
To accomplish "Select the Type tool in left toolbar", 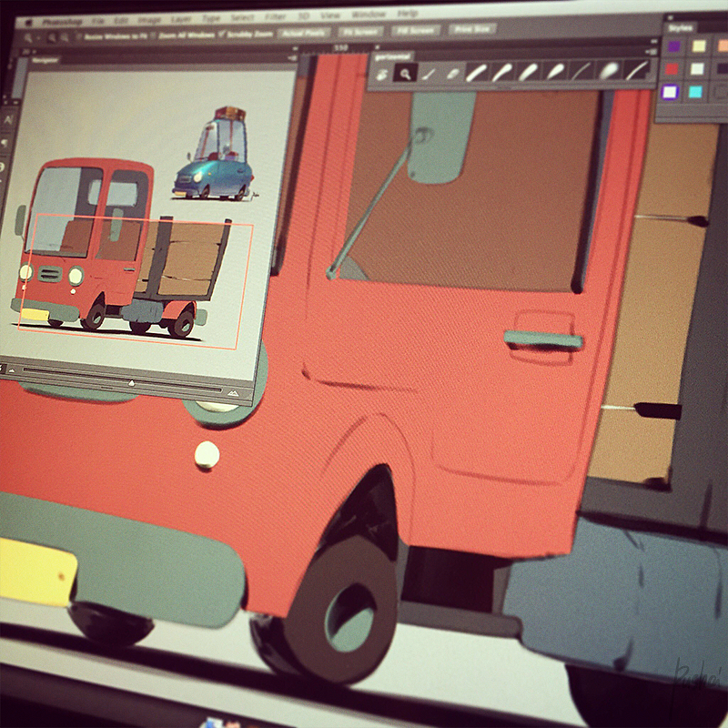I will point(8,120).
